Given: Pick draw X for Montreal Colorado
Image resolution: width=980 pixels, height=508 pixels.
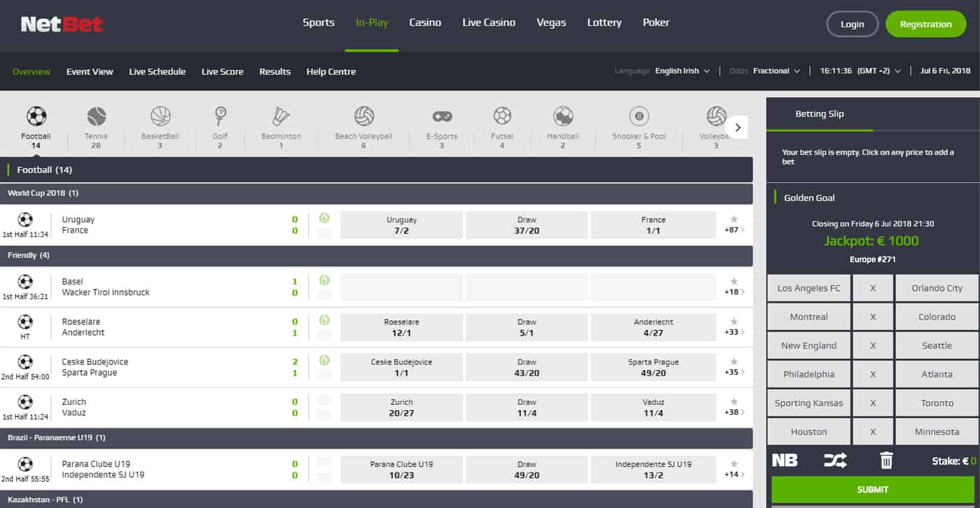Looking at the screenshot, I should [x=873, y=317].
